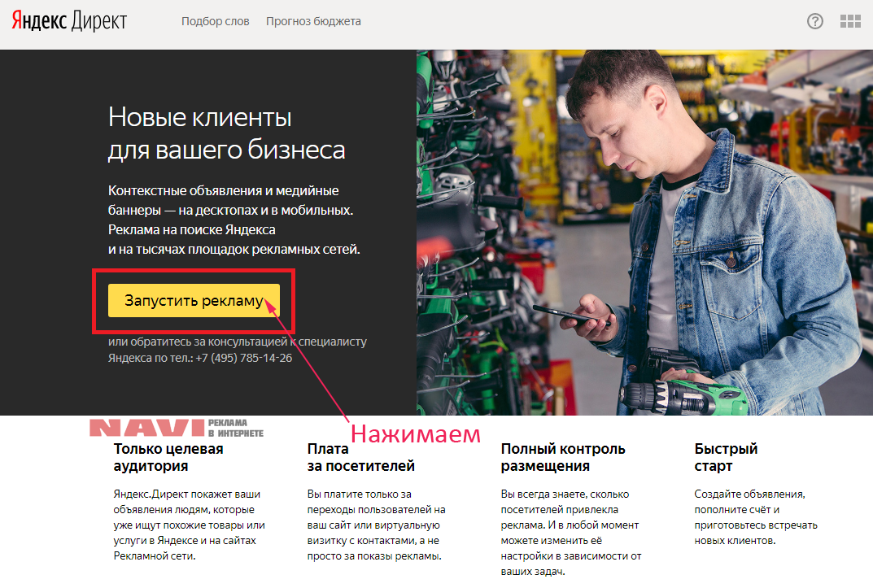Click the NAVI реклама в интернете logo
This screenshot has height=588, width=873.
(177, 428)
